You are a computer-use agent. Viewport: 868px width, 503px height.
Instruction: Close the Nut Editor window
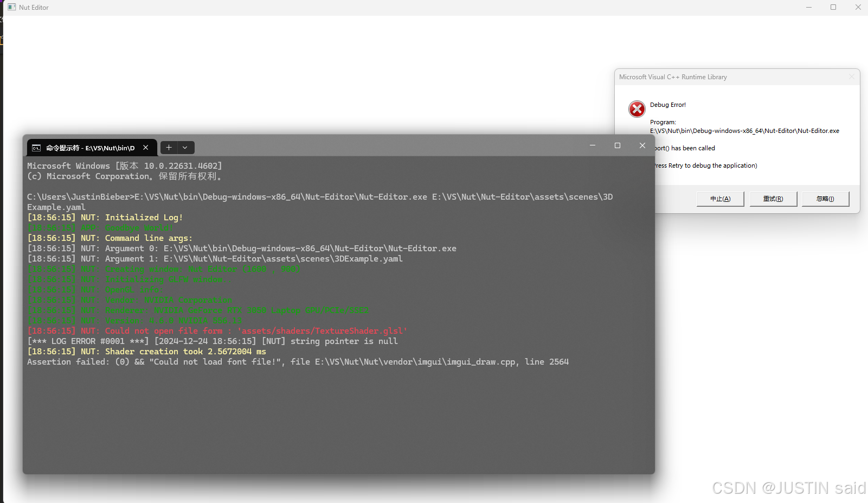[x=858, y=7]
